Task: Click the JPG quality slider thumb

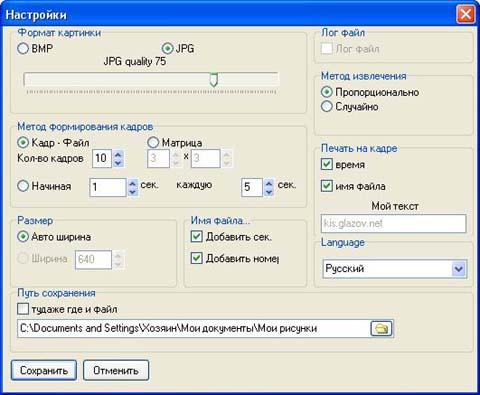Action: pos(214,80)
